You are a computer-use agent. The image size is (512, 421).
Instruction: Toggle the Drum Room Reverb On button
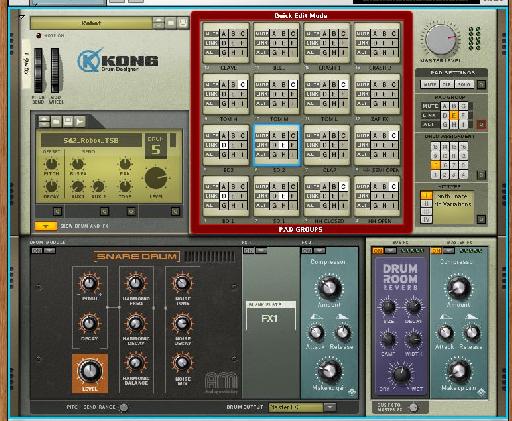pos(378,251)
